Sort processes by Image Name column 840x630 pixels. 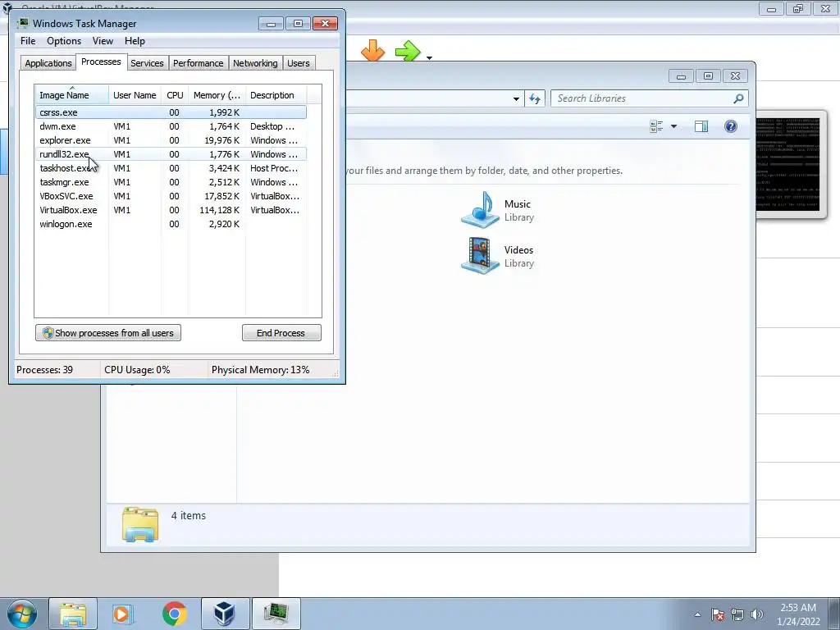72,95
